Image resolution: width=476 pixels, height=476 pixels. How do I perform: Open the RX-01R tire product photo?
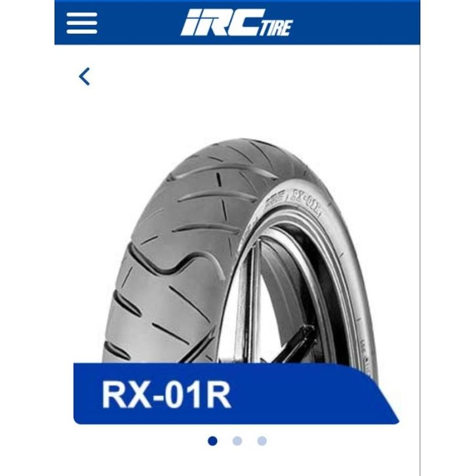pyautogui.click(x=240, y=250)
